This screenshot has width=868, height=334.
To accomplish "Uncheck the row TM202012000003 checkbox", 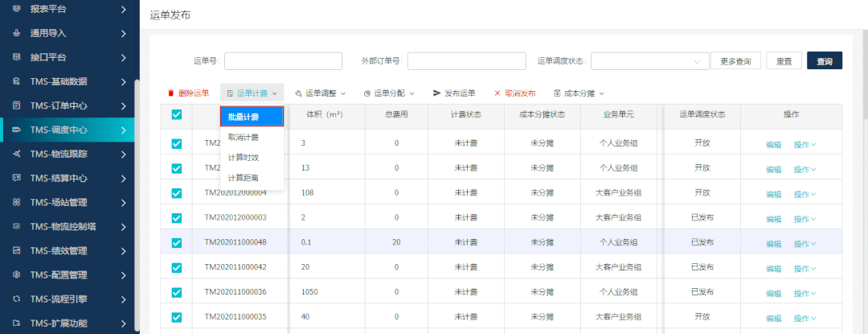I will pyautogui.click(x=177, y=218).
